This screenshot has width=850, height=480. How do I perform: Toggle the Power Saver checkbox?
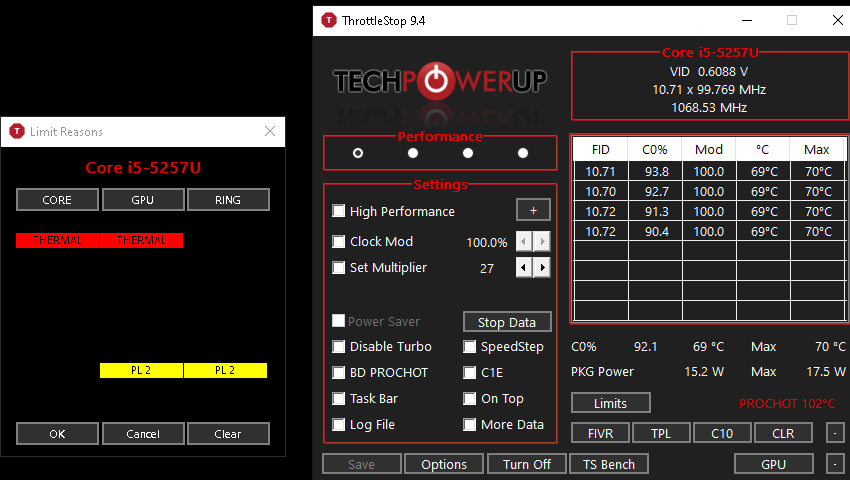pos(338,321)
